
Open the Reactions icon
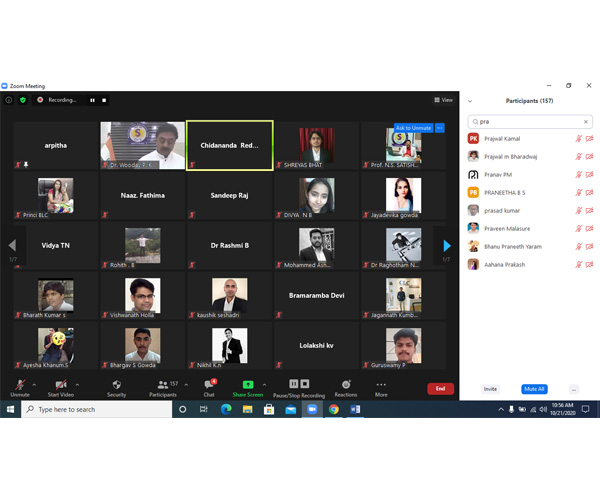(346, 384)
